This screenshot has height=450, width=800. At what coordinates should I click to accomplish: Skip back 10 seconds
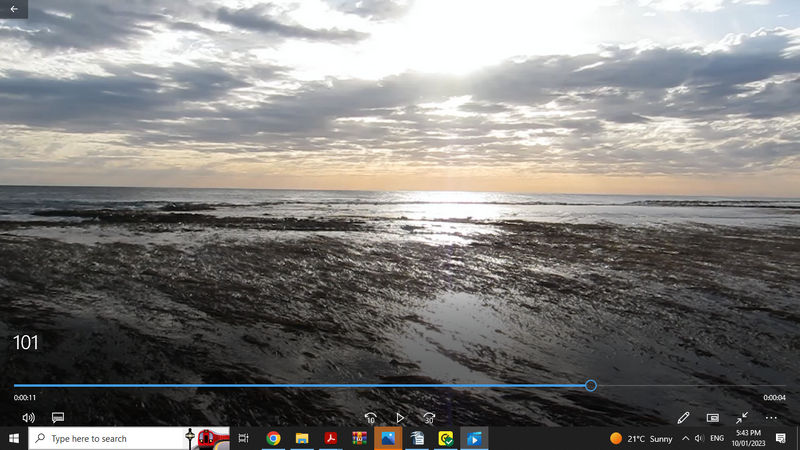371,418
